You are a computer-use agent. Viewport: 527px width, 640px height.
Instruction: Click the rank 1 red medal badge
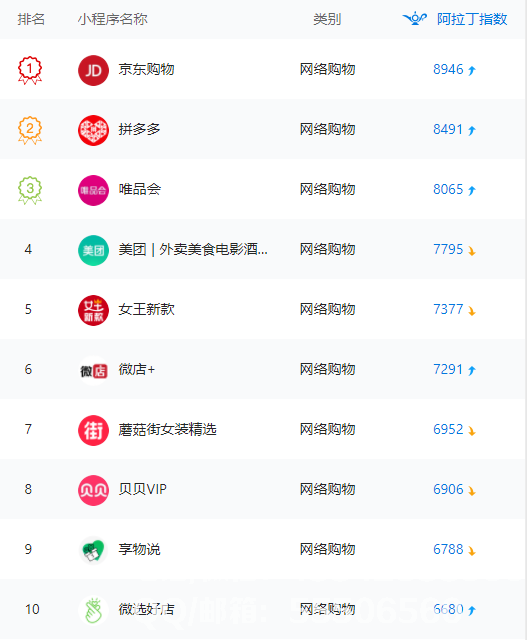30,70
